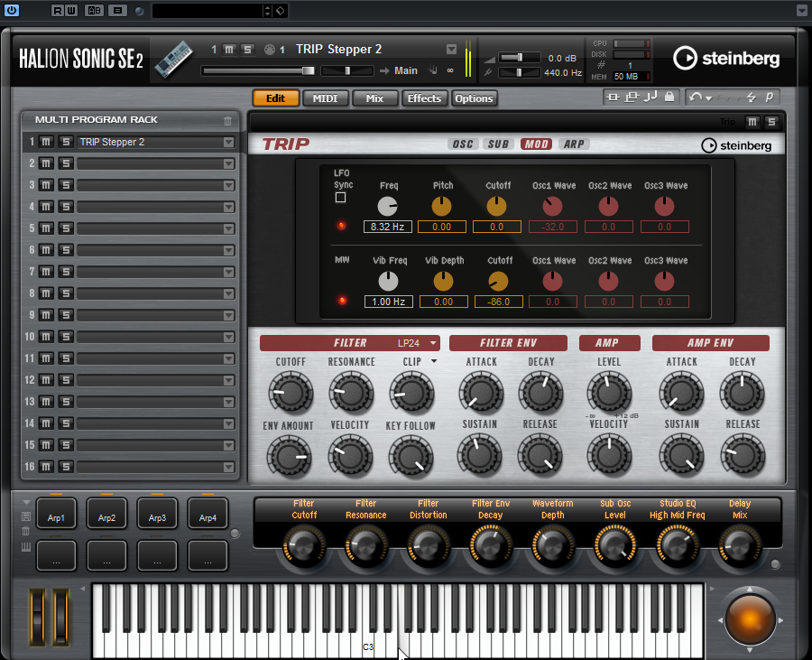Click the program level slider in header
The width and height of the screenshot is (812, 660).
[x=258, y=70]
